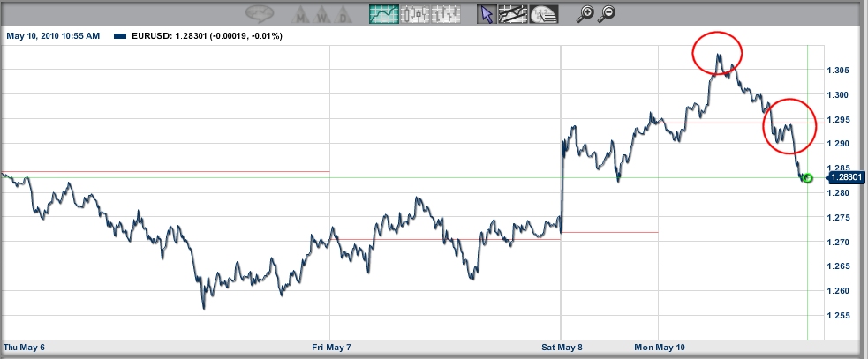Click the Sat May 8 date label
The image size is (868, 359).
562,348
